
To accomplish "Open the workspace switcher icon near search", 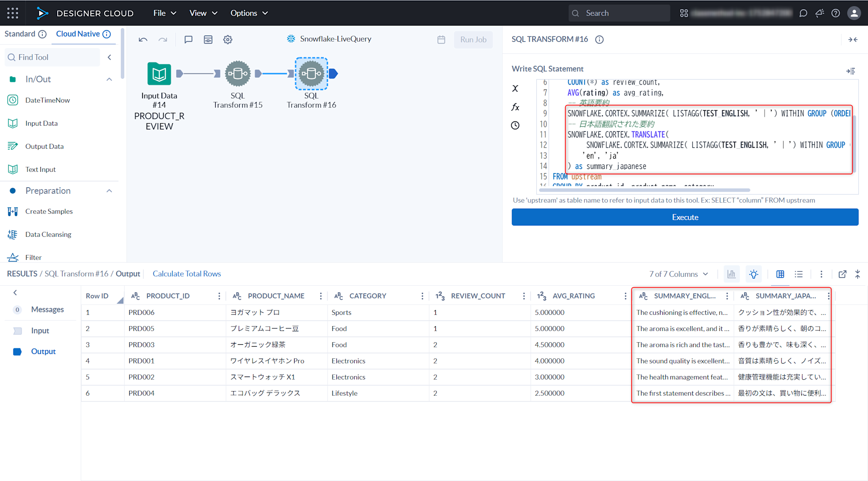I will pos(684,13).
